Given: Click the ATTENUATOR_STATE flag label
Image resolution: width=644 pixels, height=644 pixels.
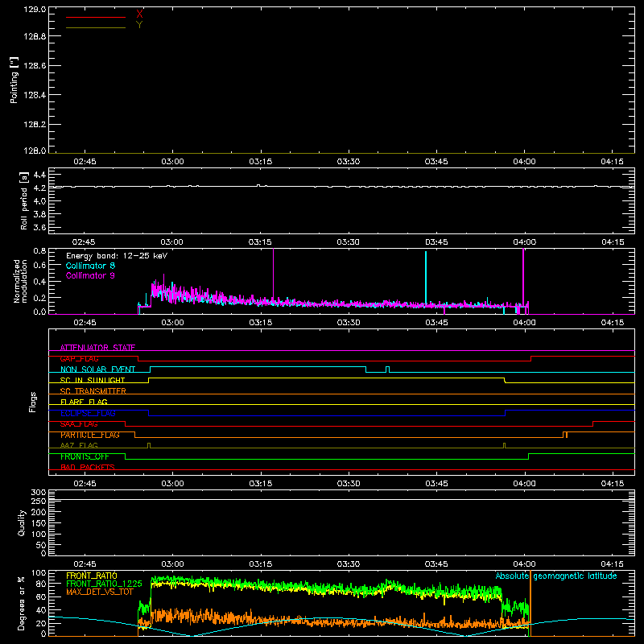Looking at the screenshot, I should click(x=97, y=348).
